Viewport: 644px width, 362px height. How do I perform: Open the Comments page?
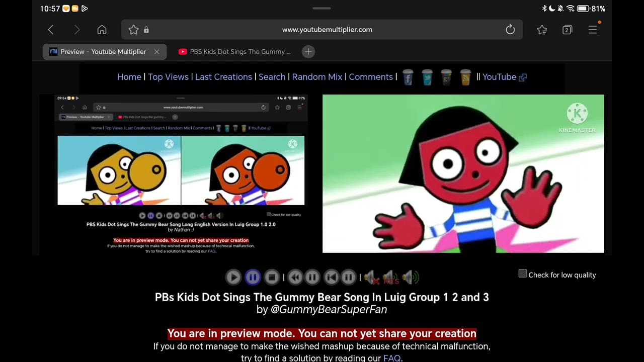coord(371,77)
